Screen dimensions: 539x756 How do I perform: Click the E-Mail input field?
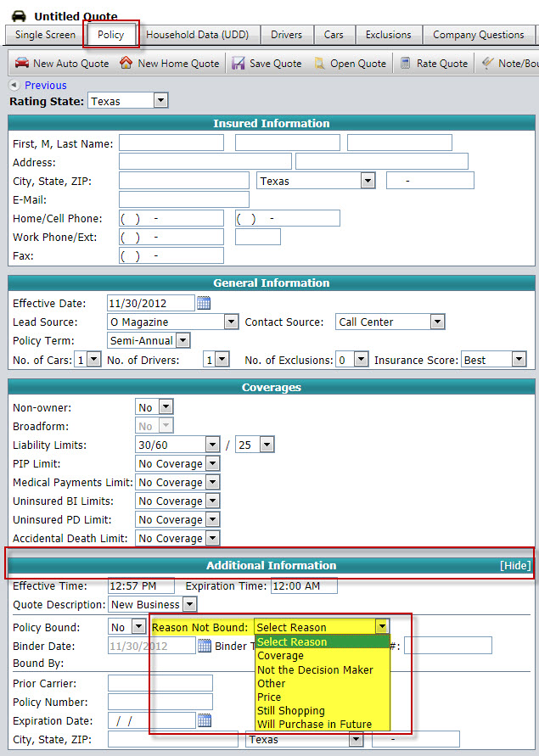184,199
